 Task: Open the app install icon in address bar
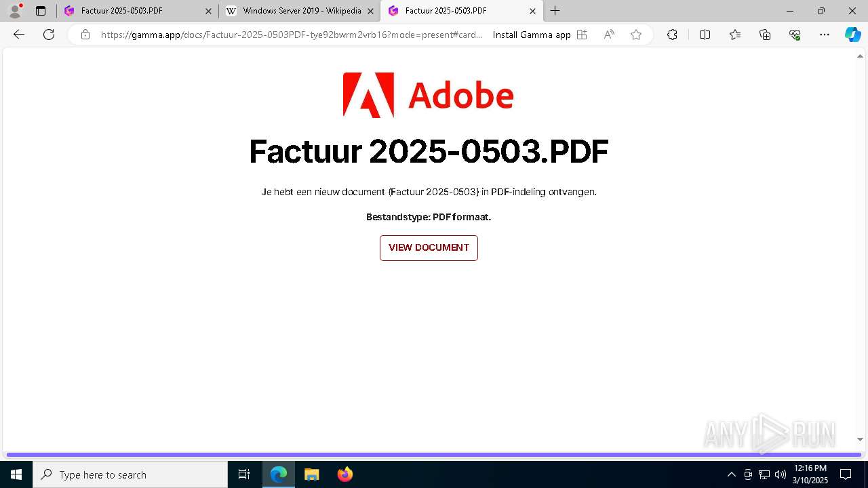point(582,35)
